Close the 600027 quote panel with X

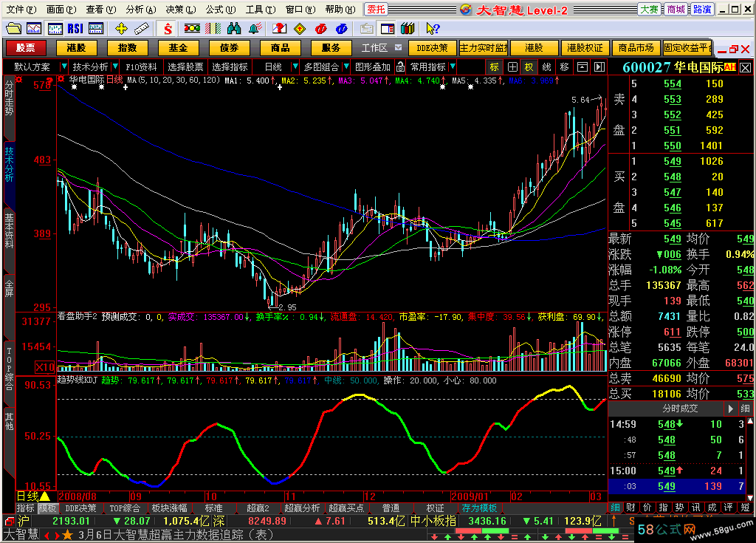746,67
